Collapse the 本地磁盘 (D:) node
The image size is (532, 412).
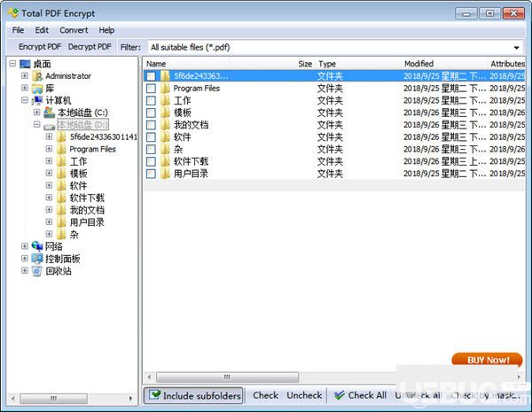click(37, 124)
